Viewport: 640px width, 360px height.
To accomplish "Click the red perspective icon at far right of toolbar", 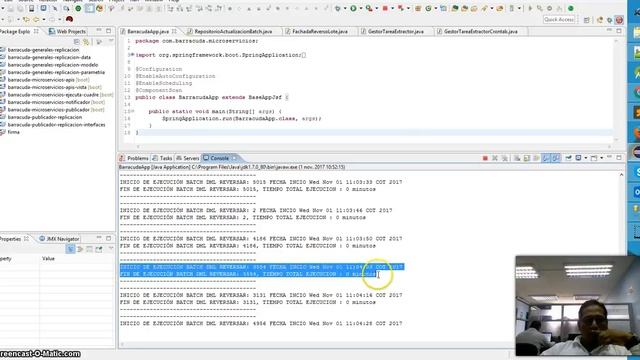I will 619,20.
